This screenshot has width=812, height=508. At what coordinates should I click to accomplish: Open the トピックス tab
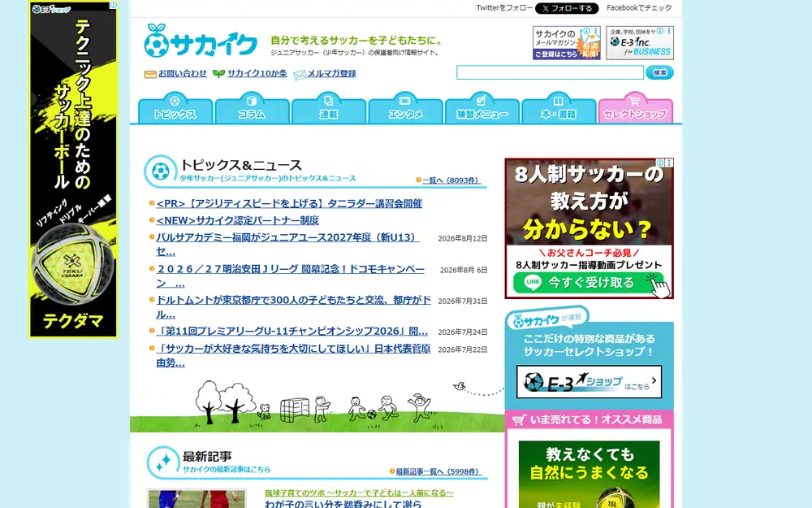[x=175, y=108]
